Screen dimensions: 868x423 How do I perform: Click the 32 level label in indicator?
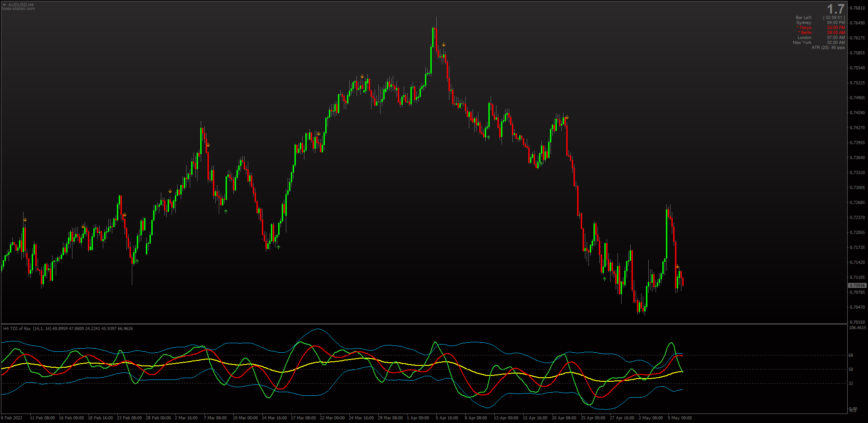[851, 384]
